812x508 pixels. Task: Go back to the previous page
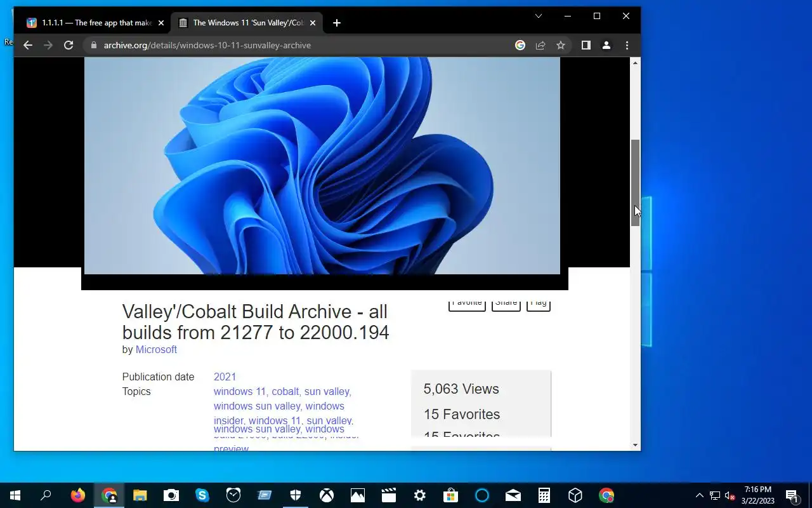point(27,45)
